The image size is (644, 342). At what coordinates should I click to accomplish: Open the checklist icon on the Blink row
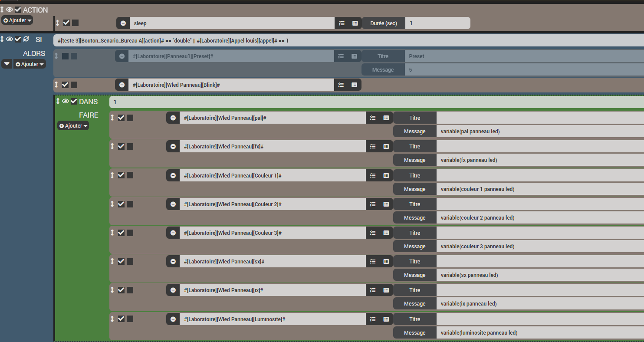click(x=341, y=85)
